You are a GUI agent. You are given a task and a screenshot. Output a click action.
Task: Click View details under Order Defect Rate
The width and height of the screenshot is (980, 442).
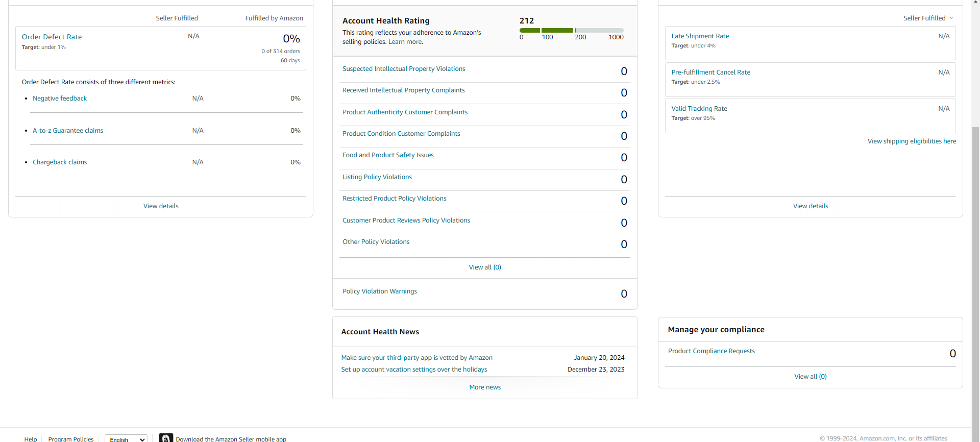[x=161, y=206]
